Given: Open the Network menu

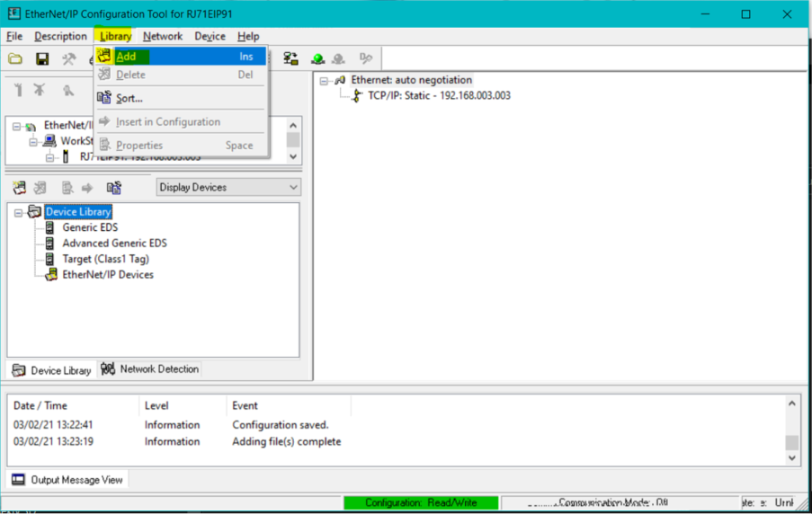Looking at the screenshot, I should coord(163,36).
